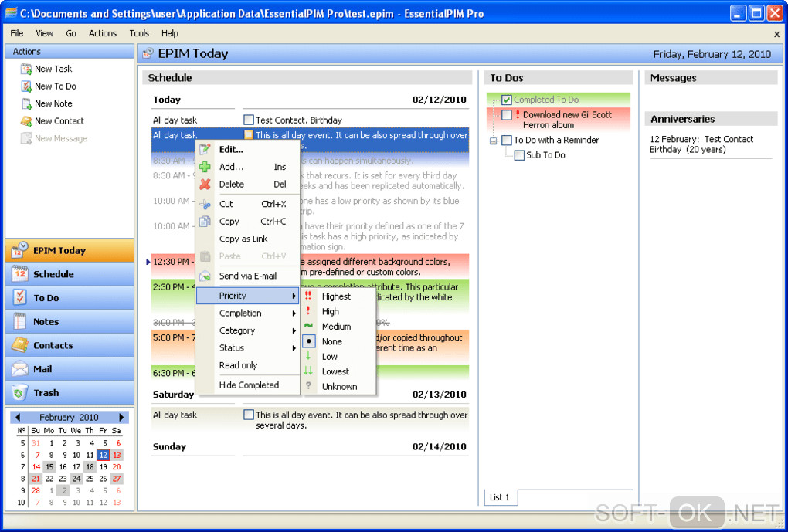
Task: Open the Tools menu
Action: [x=139, y=33]
